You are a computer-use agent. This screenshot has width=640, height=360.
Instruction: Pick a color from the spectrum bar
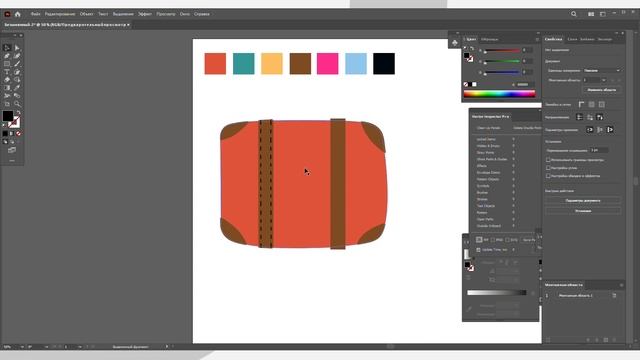[499, 93]
